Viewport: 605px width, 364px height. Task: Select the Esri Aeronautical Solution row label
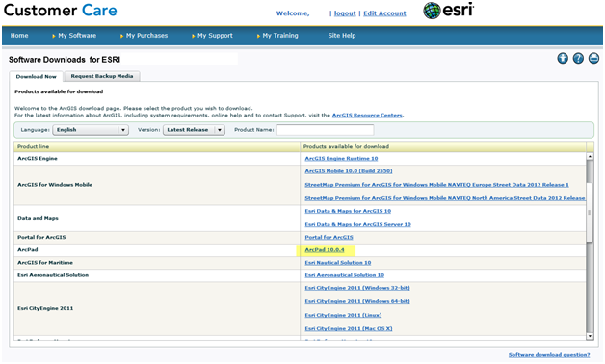coord(53,275)
